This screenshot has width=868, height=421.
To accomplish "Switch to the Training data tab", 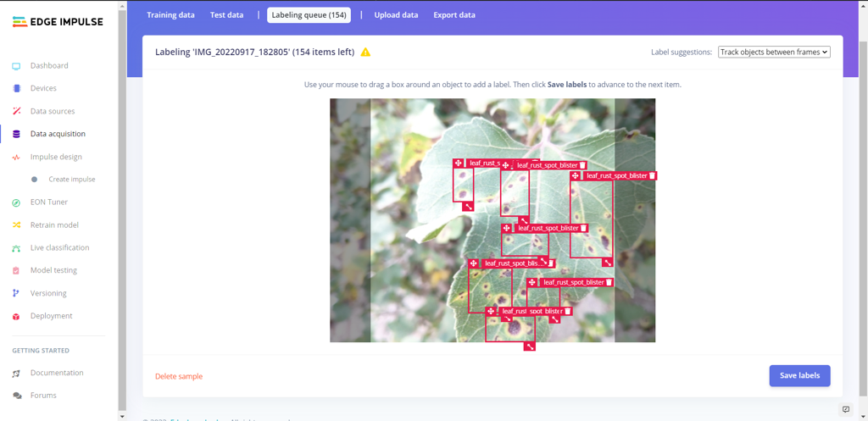I will click(x=170, y=15).
